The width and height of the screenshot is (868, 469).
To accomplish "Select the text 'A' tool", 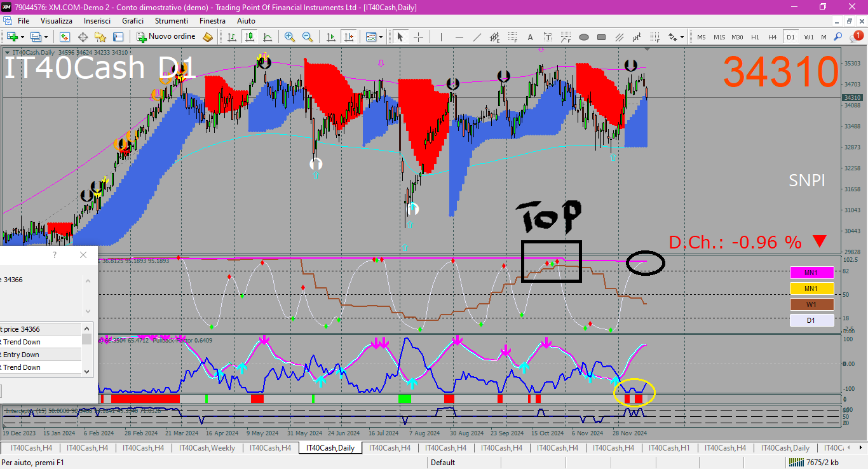I will pos(531,37).
